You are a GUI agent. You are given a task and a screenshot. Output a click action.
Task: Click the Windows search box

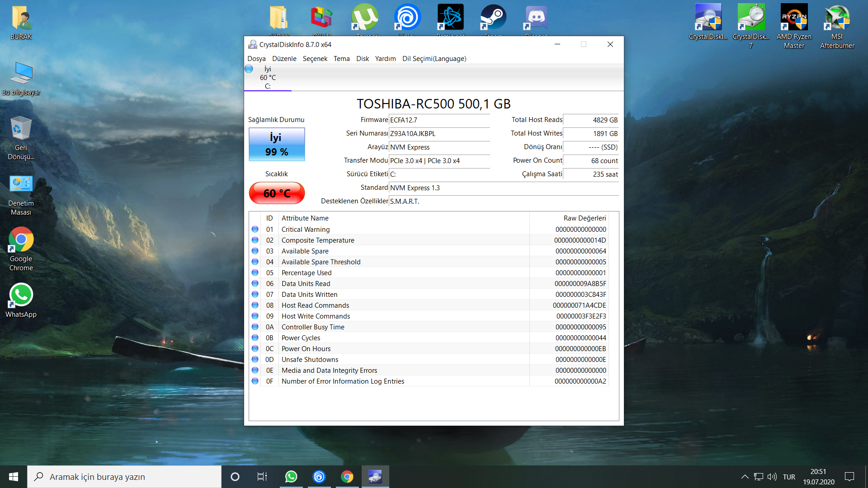tap(124, 477)
